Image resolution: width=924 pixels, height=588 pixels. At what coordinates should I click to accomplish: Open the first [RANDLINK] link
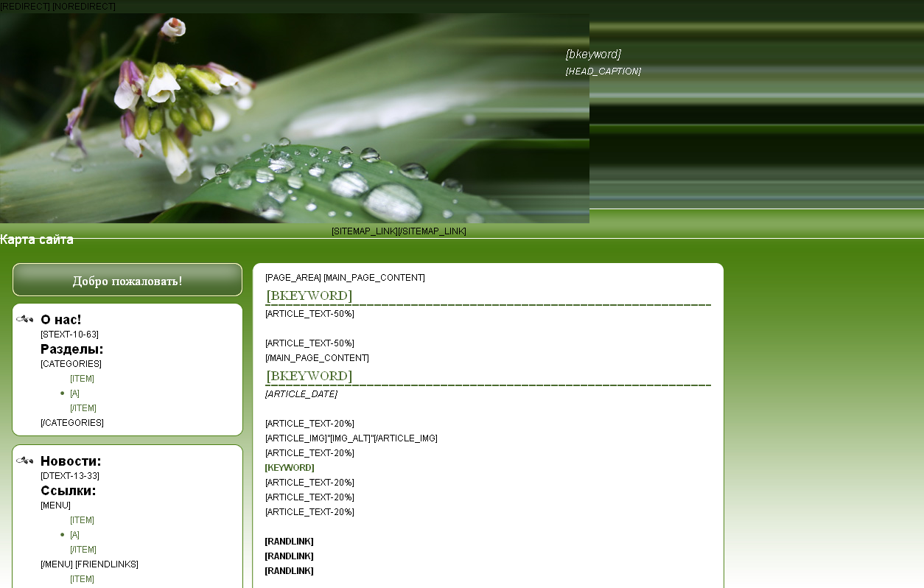coord(289,542)
